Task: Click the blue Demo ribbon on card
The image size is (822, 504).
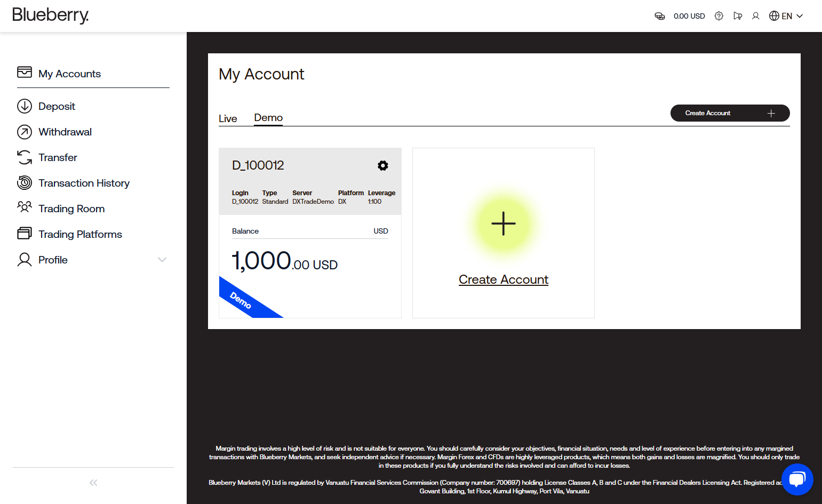Action: (x=248, y=299)
